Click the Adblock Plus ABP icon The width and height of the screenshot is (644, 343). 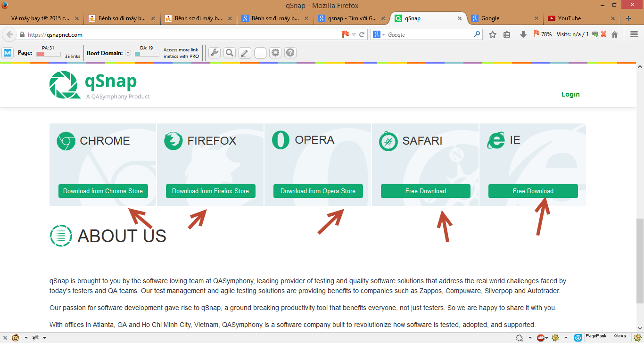541,337
